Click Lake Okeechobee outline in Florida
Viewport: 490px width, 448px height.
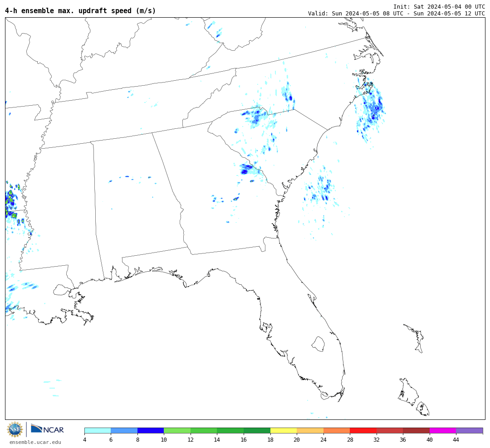click(318, 344)
